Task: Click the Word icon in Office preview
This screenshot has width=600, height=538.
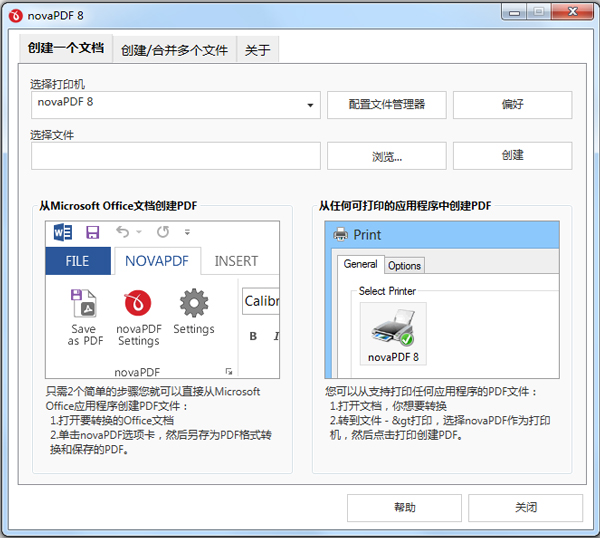Action: 63,232
